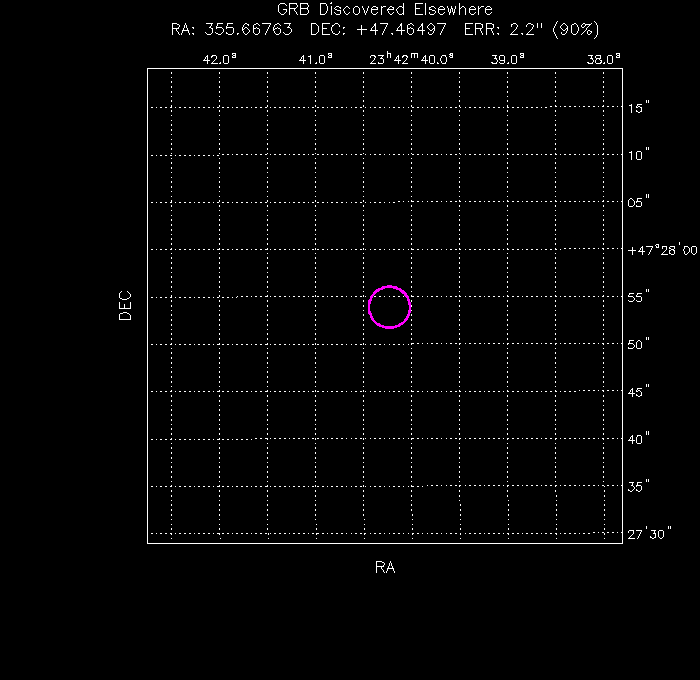Click the DEC tick label '27'30"'
The height and width of the screenshot is (680, 700).
click(650, 534)
